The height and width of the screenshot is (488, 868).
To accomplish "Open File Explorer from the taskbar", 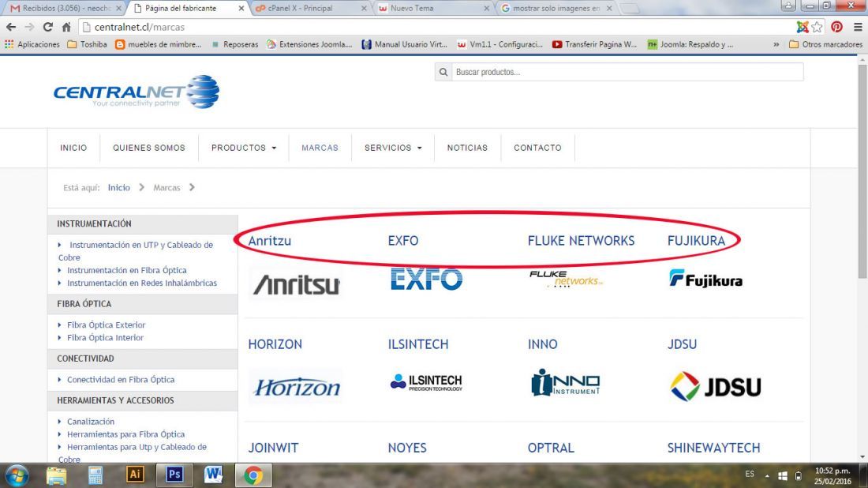I will pyautogui.click(x=56, y=475).
